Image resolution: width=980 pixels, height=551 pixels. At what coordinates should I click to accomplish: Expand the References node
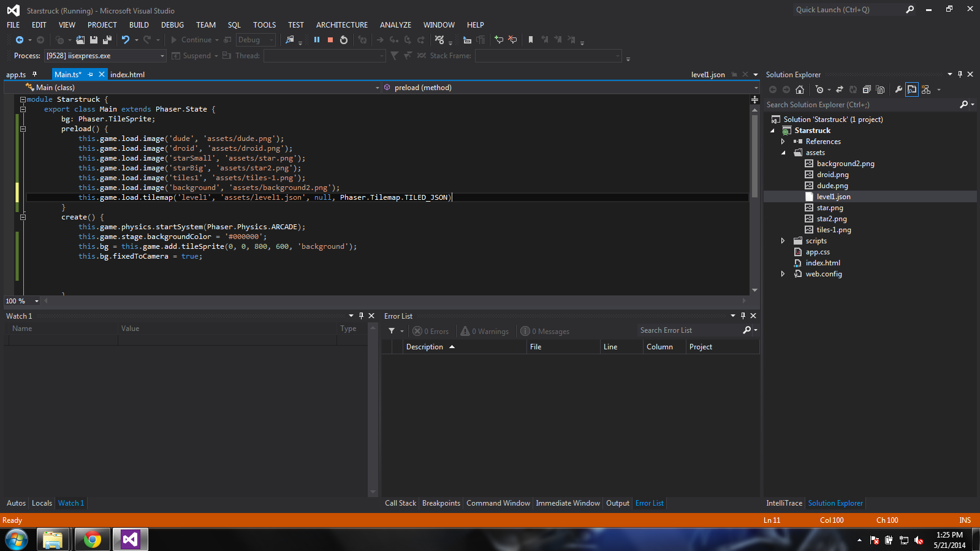click(x=783, y=142)
